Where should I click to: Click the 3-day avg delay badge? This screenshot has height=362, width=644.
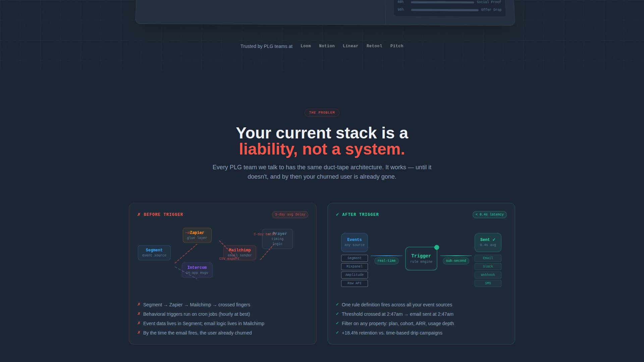[x=290, y=215]
